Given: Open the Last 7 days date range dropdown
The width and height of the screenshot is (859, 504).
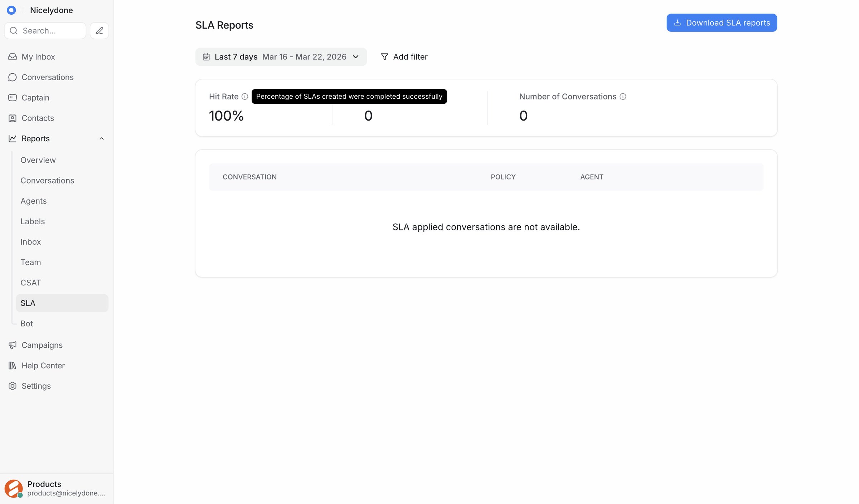Looking at the screenshot, I should [281, 57].
